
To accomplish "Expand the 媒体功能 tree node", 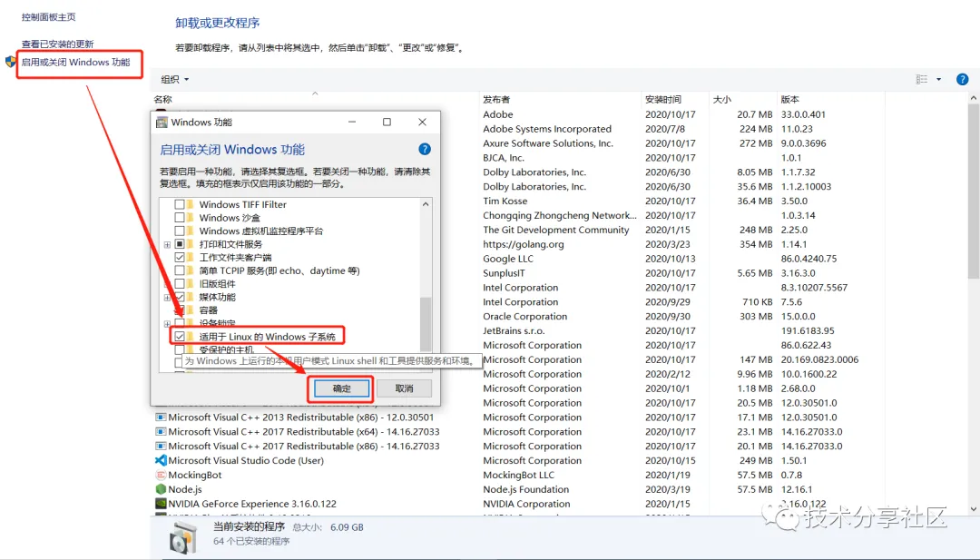I will pyautogui.click(x=168, y=298).
